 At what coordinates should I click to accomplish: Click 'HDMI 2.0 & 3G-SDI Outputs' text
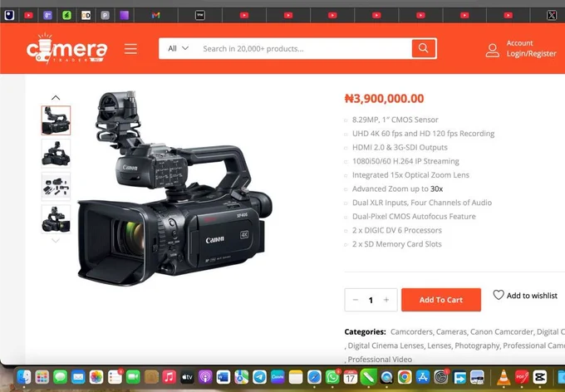[400, 147]
